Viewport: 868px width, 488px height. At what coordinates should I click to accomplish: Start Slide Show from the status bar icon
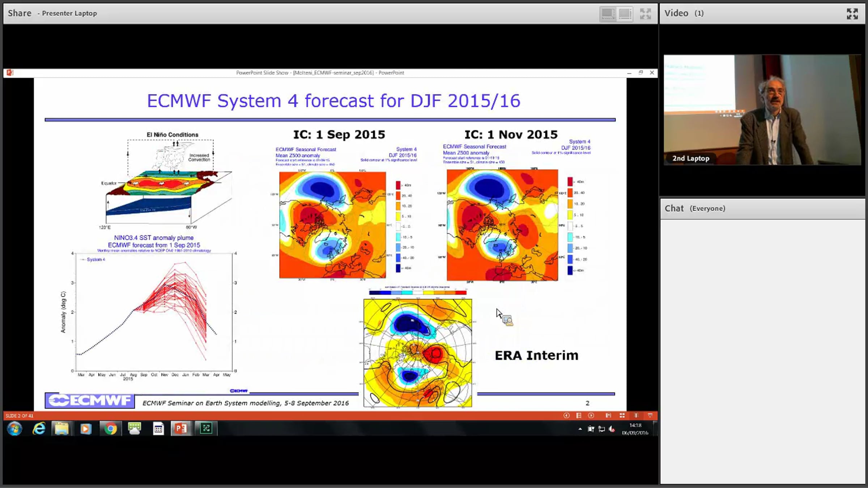tap(650, 415)
